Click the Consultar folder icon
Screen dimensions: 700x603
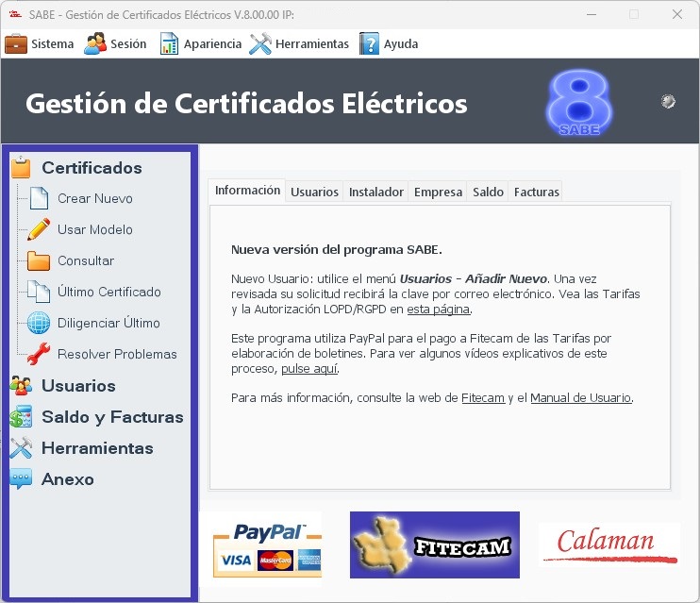39,260
